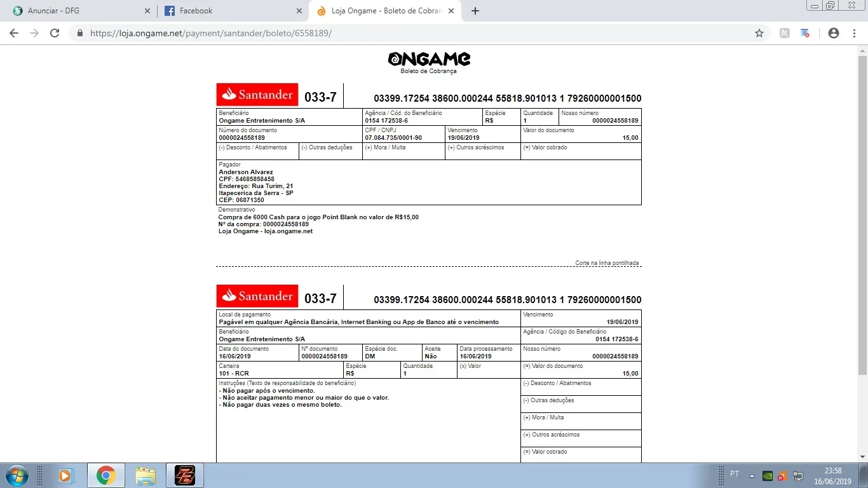Image resolution: width=868 pixels, height=488 pixels.
Task: Click the Aceite value Não
Action: 430,356
